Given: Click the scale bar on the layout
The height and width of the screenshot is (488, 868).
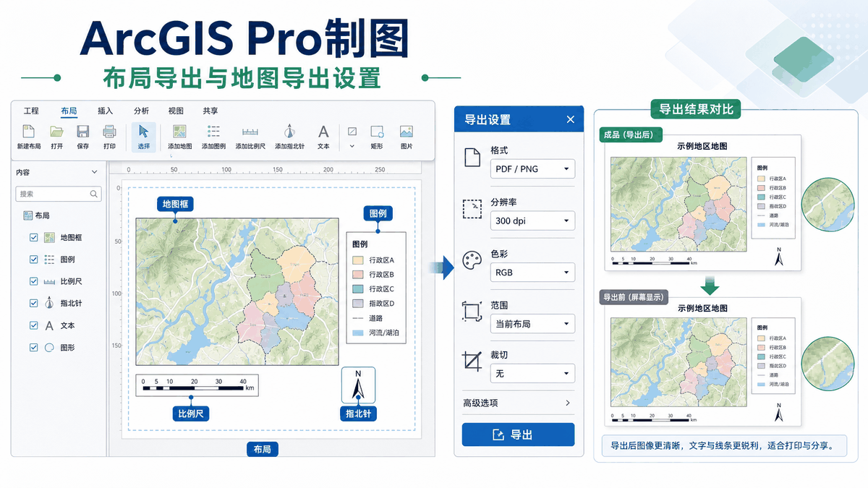Looking at the screenshot, I should tap(197, 385).
